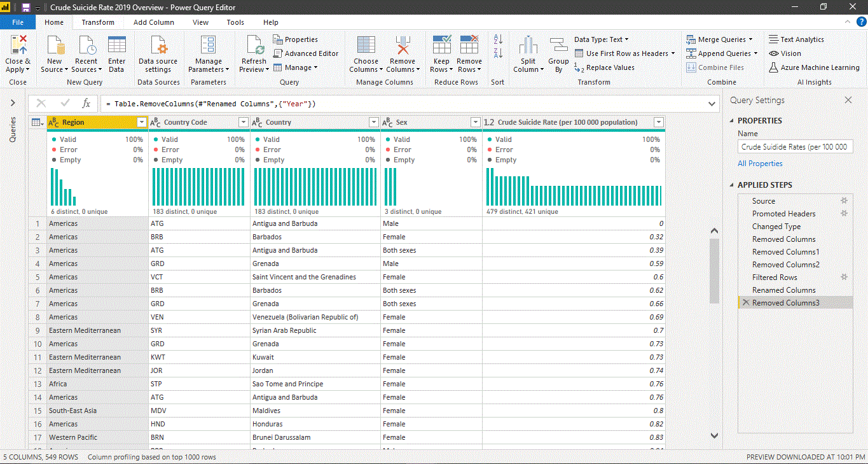Open the Manage dropdown
Image resolution: width=868 pixels, height=464 pixels.
[296, 67]
